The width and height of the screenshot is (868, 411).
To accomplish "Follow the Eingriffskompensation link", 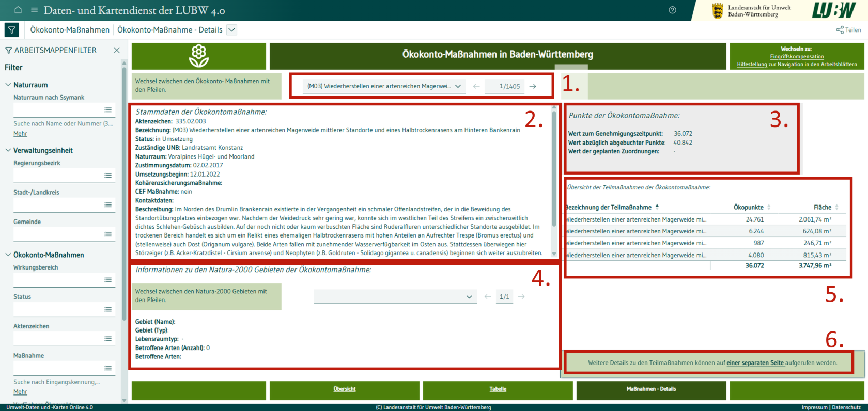I will [797, 57].
